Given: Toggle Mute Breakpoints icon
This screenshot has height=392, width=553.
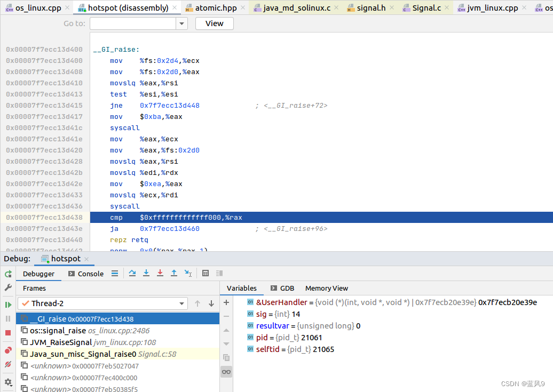Looking at the screenshot, I should coord(8,364).
